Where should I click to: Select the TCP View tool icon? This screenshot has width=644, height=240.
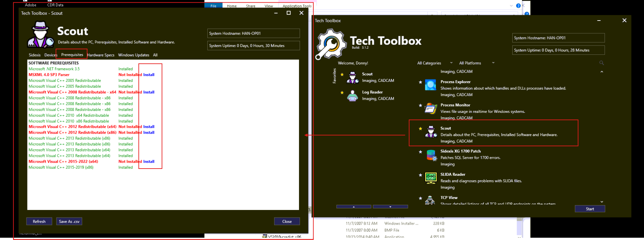click(x=430, y=200)
